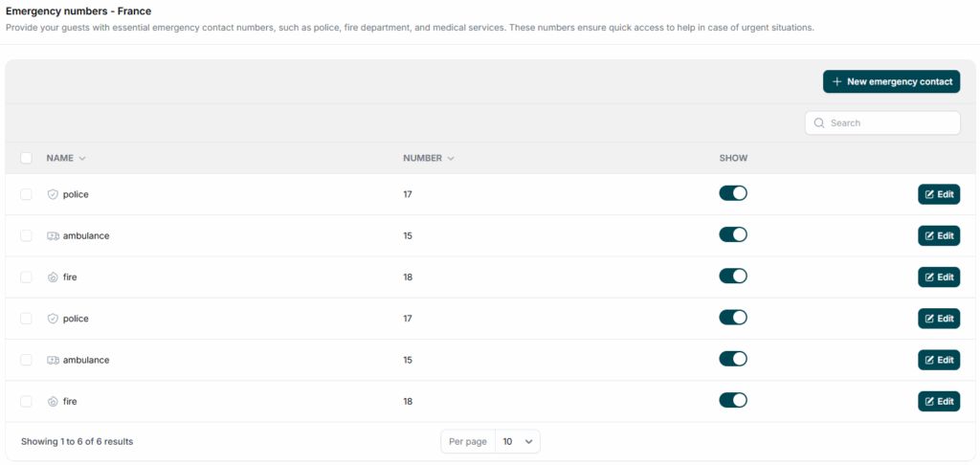The image size is (980, 465).
Task: Sort by the NAME column header chevron
Action: (82, 159)
